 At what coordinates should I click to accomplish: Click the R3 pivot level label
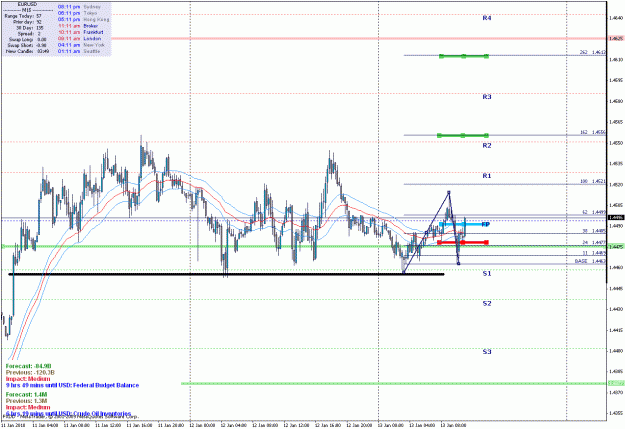[x=487, y=97]
